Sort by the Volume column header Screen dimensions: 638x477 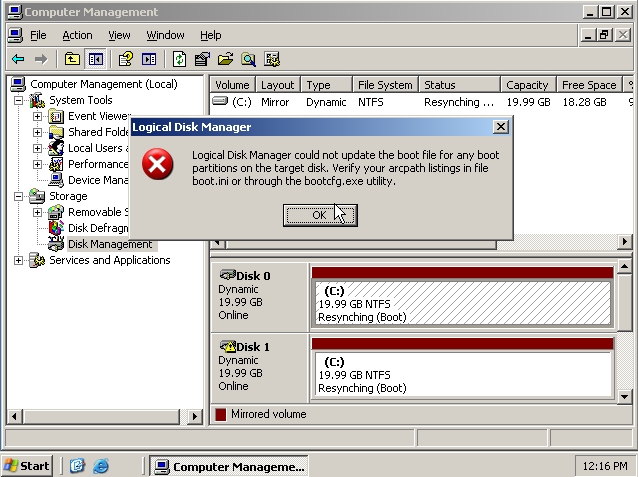click(x=233, y=85)
